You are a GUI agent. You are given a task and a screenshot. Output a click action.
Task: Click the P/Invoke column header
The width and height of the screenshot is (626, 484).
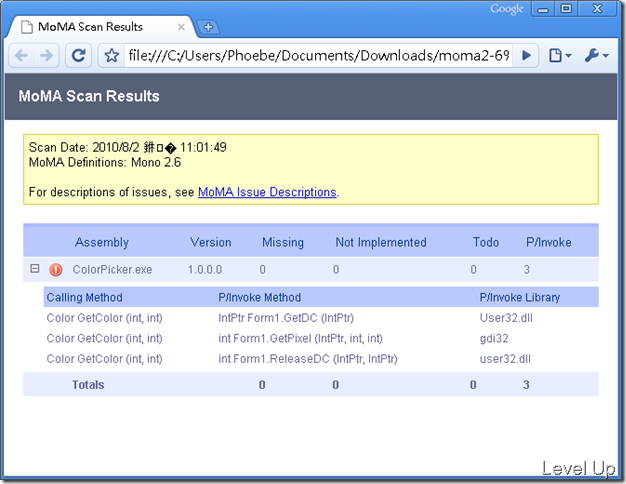pyautogui.click(x=549, y=242)
